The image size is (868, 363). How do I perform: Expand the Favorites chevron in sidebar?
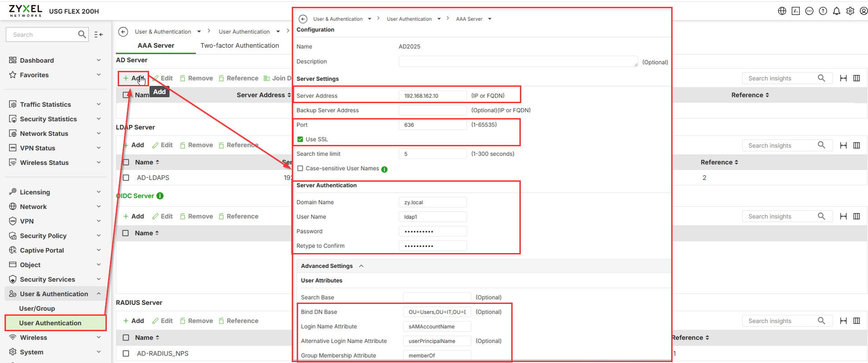pyautogui.click(x=99, y=75)
